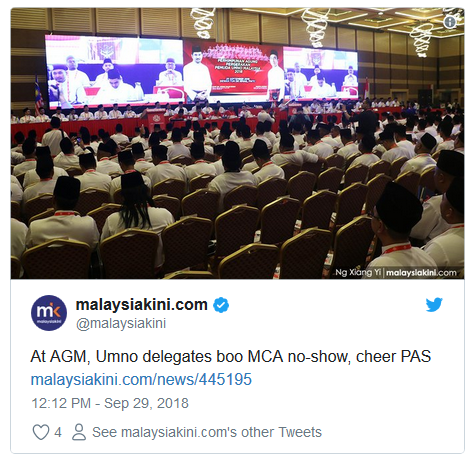Screen dimensions: 476x461
Task: Click the blue verified badge
Action: (x=221, y=305)
